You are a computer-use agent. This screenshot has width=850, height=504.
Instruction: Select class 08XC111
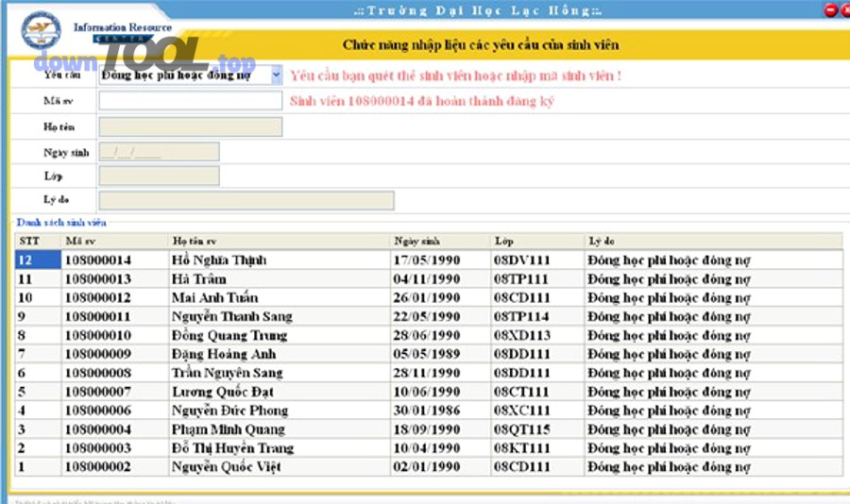click(x=522, y=411)
